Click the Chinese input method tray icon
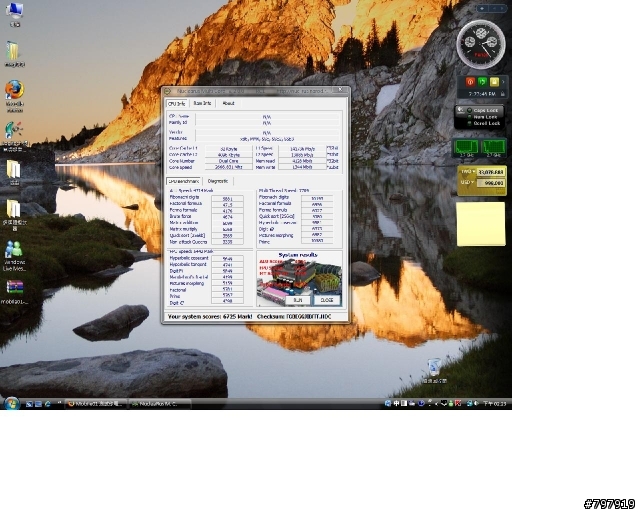Screen dimensions: 640x512 click(x=396, y=403)
